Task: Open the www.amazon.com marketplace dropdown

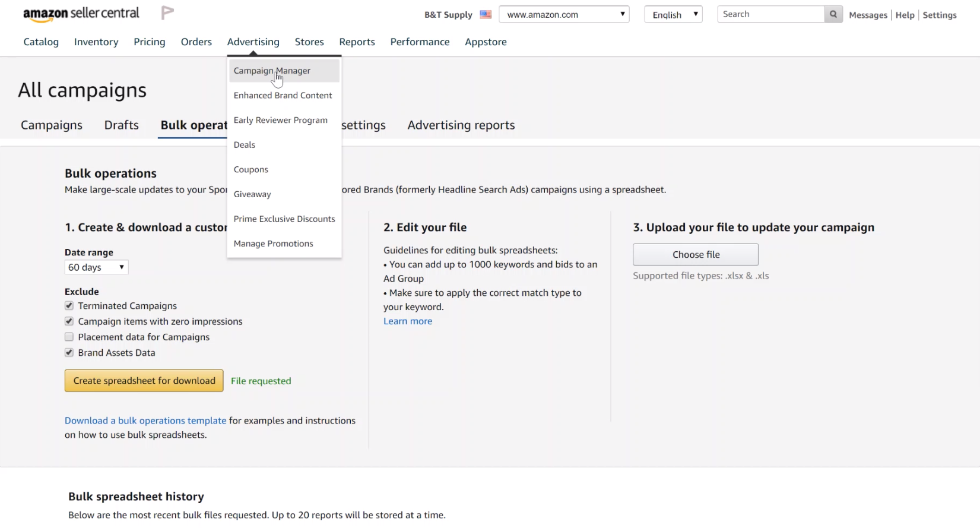Action: point(564,14)
